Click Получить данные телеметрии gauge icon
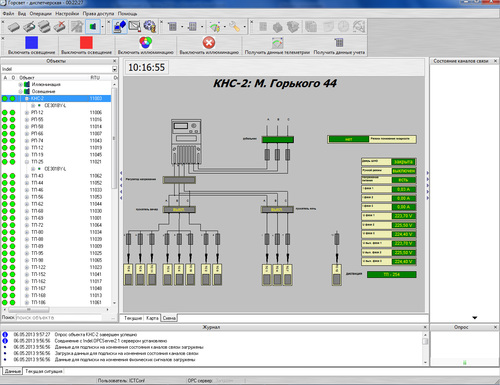Screen dimensions: 500x385 coord(277,43)
